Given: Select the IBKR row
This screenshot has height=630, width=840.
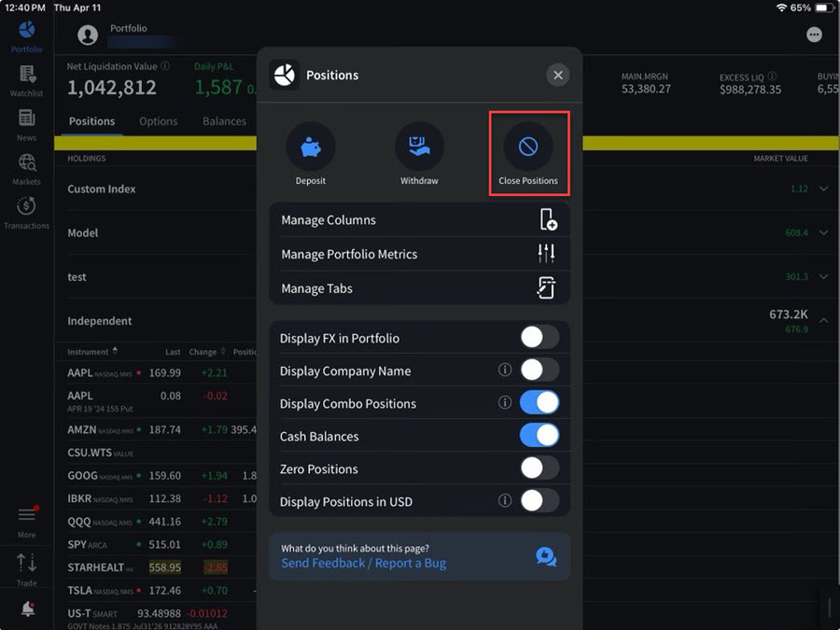Looking at the screenshot, I should click(x=155, y=498).
